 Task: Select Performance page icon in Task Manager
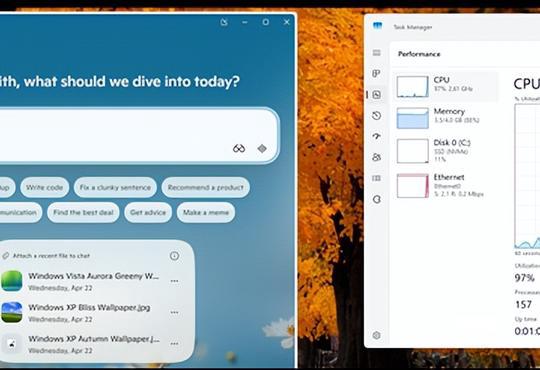pyautogui.click(x=376, y=94)
